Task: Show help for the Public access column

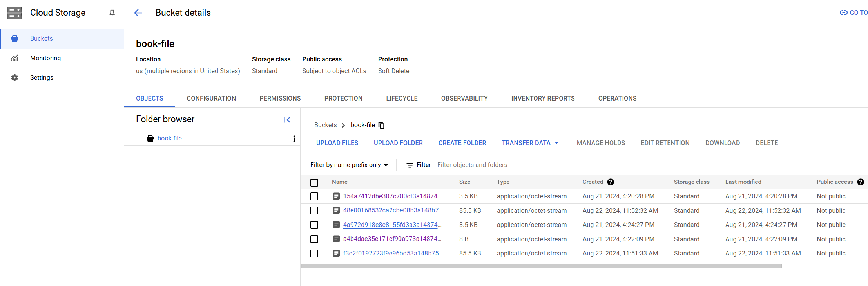Action: tap(861, 182)
